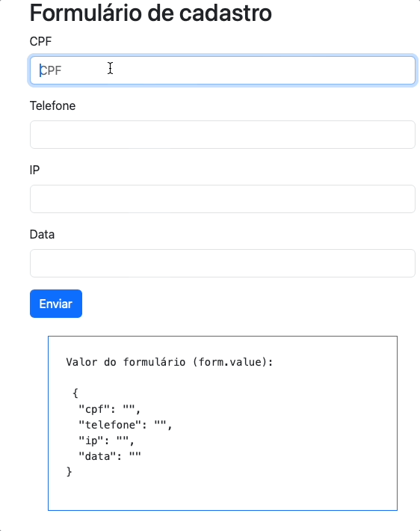Submit the form with the Enviar button

[x=56, y=304]
